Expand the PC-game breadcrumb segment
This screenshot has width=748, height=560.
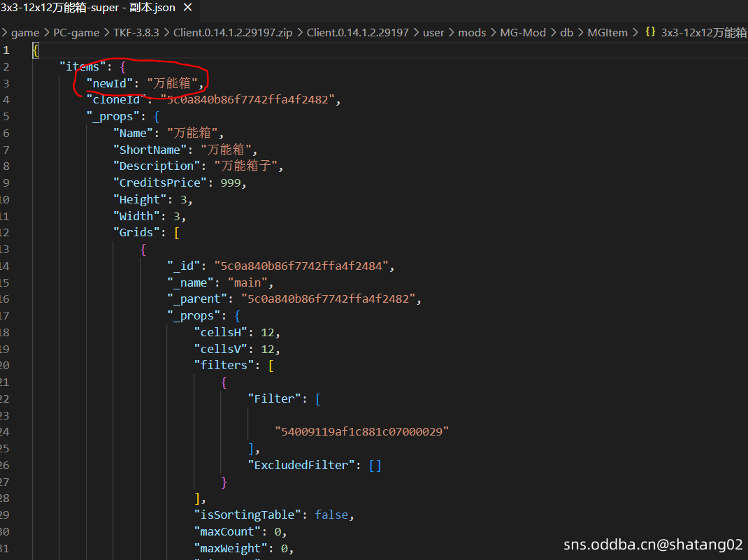pyautogui.click(x=77, y=32)
